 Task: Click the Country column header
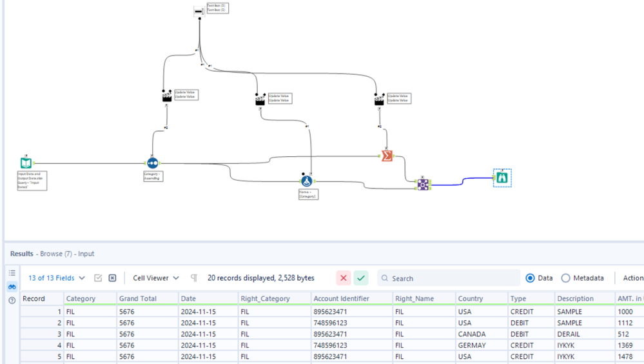click(482, 299)
